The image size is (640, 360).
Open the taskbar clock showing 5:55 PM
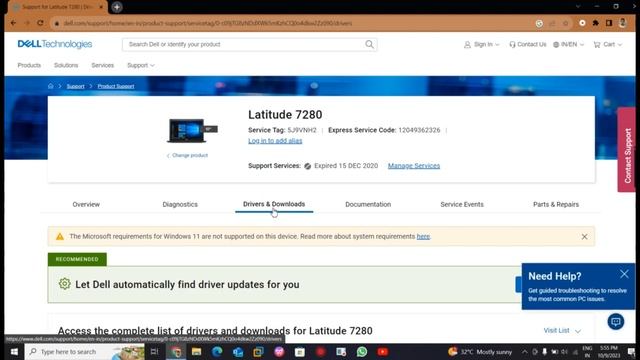[x=609, y=352]
